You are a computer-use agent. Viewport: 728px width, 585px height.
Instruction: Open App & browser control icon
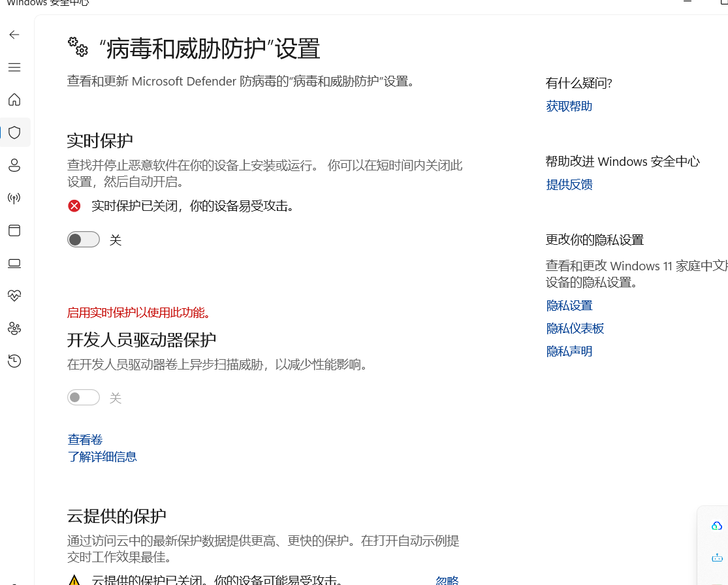(14, 230)
